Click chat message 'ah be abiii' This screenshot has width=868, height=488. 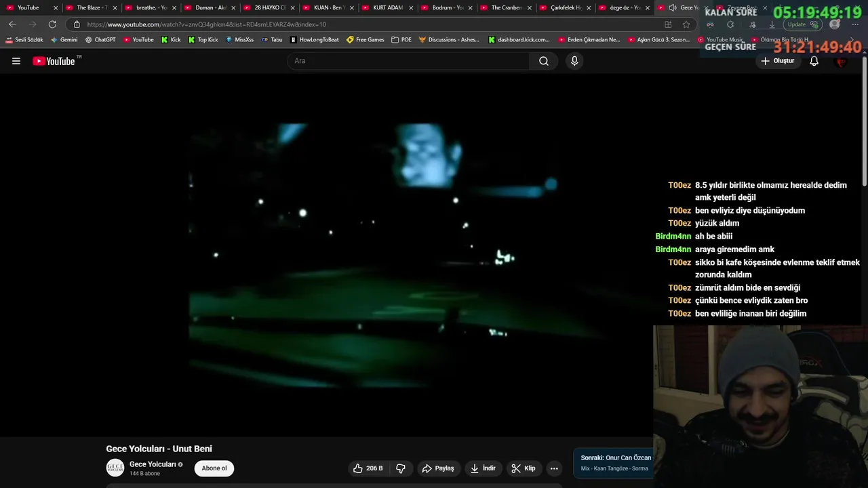pos(713,236)
